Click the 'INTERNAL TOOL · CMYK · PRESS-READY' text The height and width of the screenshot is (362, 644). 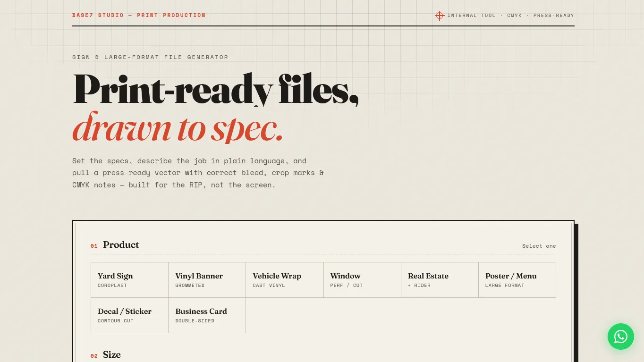coord(511,16)
